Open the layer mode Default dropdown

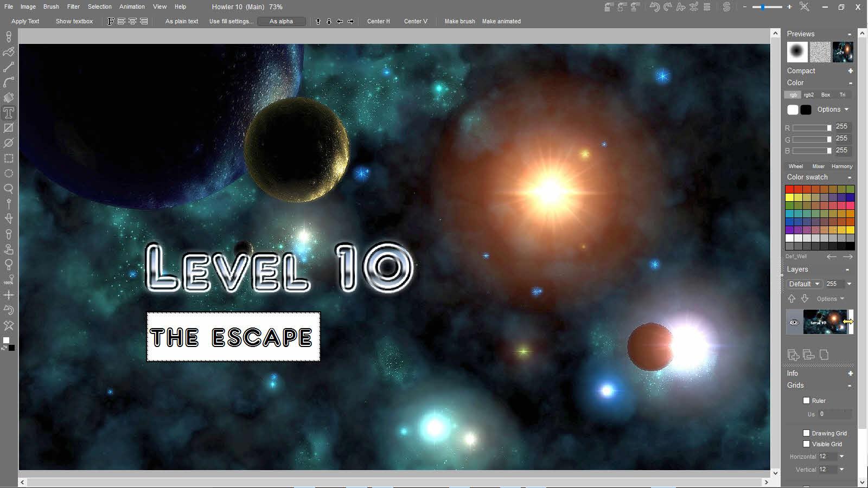point(803,284)
